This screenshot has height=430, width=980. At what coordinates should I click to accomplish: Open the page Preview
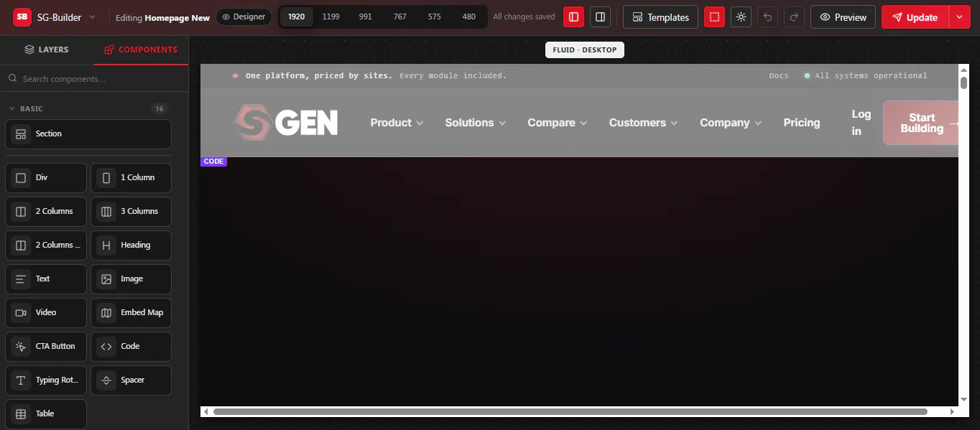pos(843,17)
